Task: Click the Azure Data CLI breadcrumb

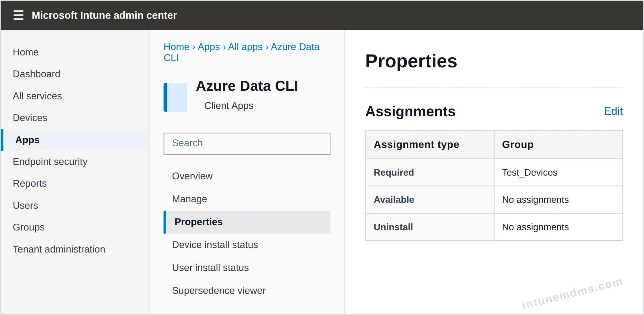Action: 295,47
